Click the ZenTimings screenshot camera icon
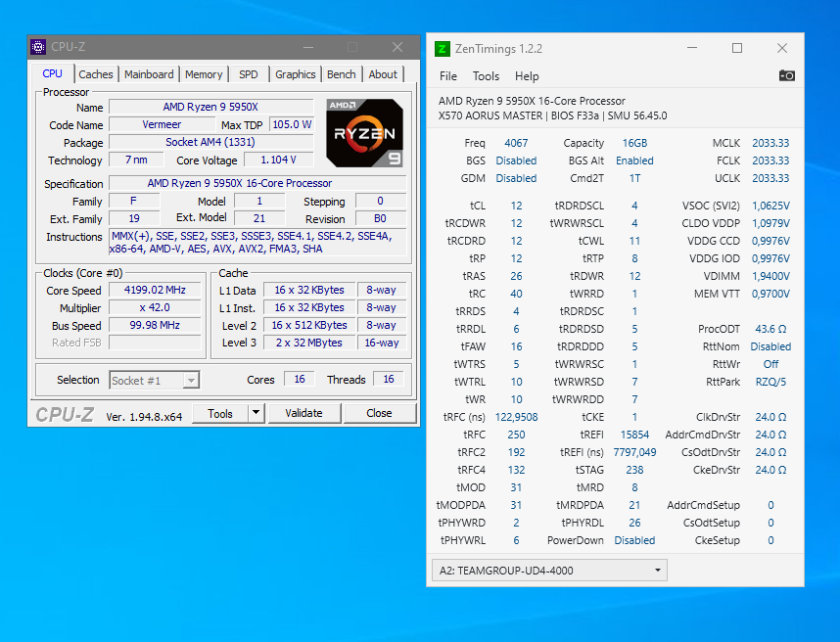The image size is (840, 642). coord(786,75)
